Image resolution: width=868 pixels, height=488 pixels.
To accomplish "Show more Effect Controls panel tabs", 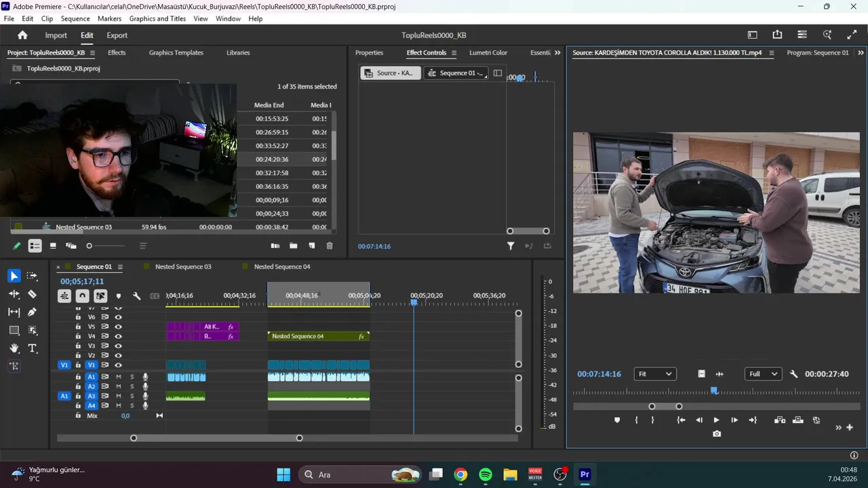I will (x=557, y=53).
